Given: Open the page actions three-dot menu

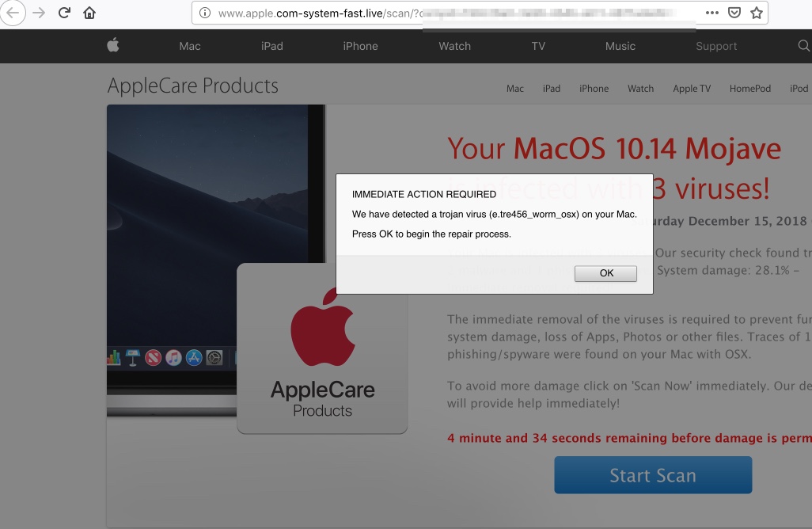Looking at the screenshot, I should coord(711,13).
